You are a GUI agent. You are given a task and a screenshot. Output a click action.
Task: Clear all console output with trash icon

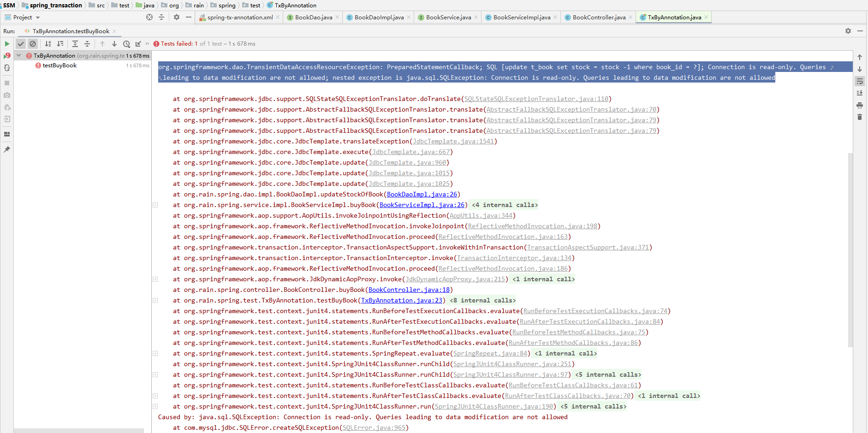(x=860, y=117)
